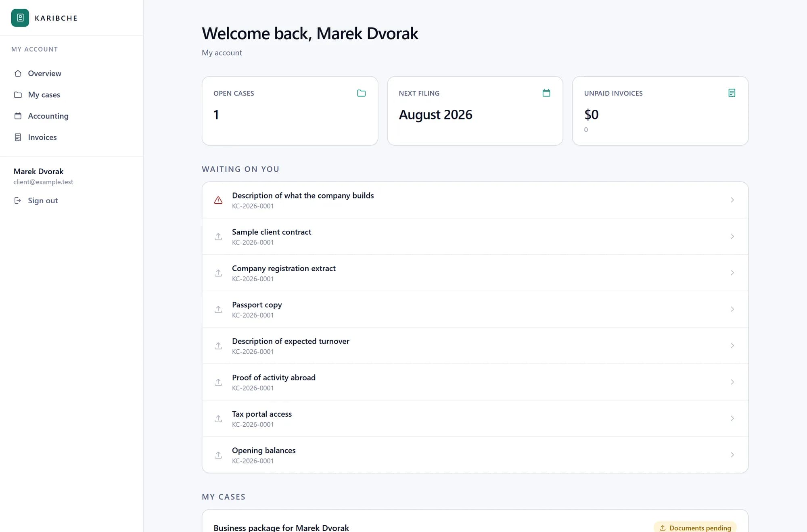Open chevron on Opening balances row
Screen dimensions: 807x532
(732, 455)
